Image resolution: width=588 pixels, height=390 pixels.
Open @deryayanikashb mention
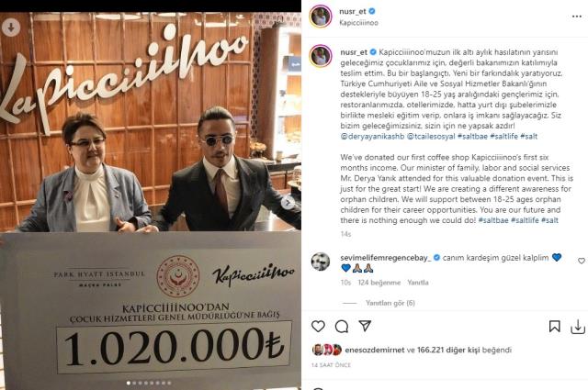coord(372,137)
